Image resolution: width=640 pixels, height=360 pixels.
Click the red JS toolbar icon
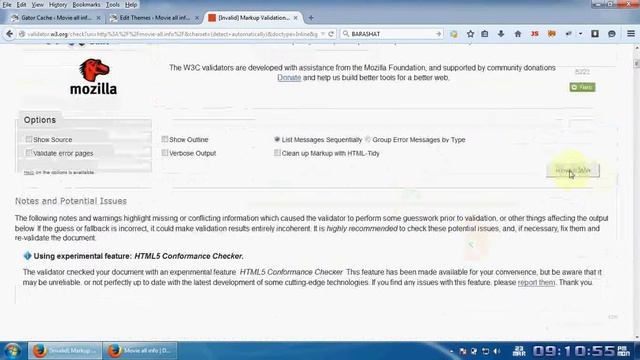pos(535,34)
